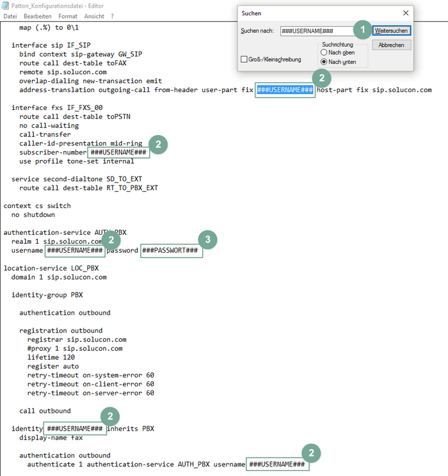The width and height of the screenshot is (448, 476).
Task: Click badge 2 above the authenticate line placeholder
Action: (312, 453)
